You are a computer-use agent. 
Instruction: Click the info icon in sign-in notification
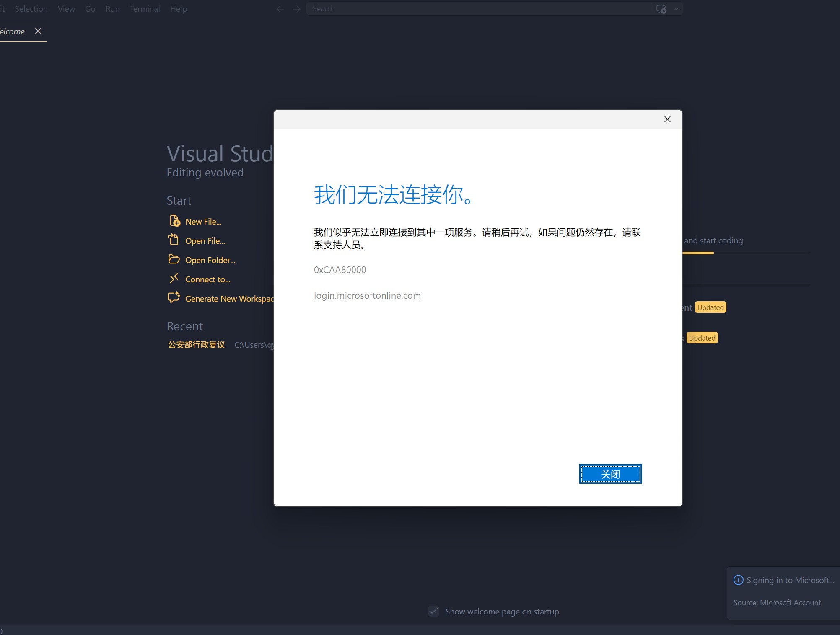click(x=738, y=580)
